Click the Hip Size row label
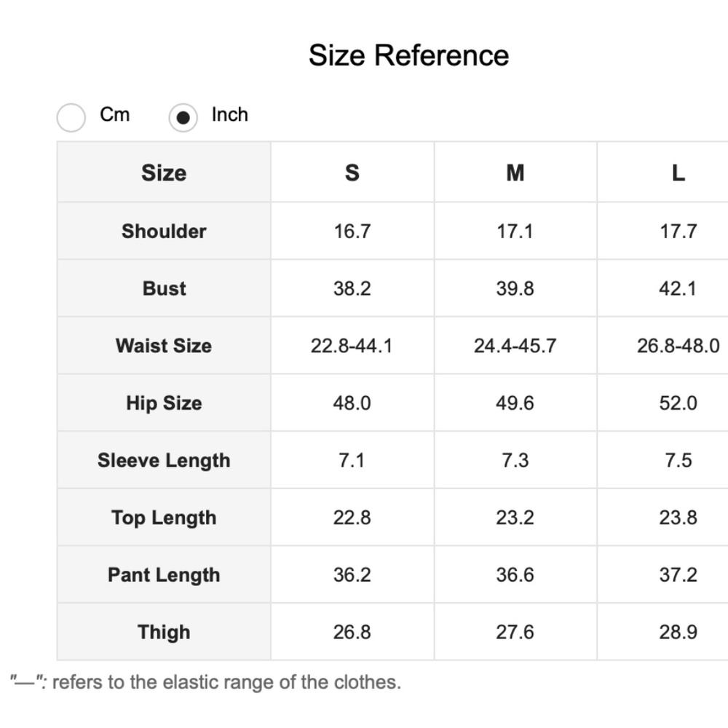This screenshot has width=728, height=728. [164, 403]
